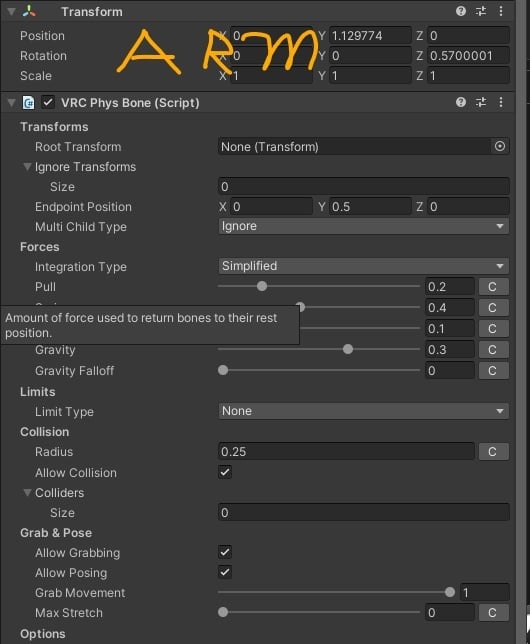530x644 pixels.
Task: Open Multi Child Type dropdown
Action: [363, 226]
